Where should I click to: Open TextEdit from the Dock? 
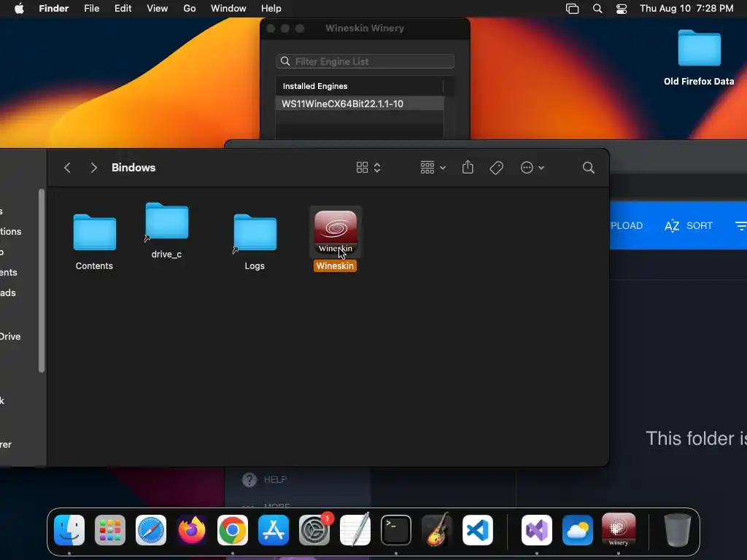click(355, 529)
